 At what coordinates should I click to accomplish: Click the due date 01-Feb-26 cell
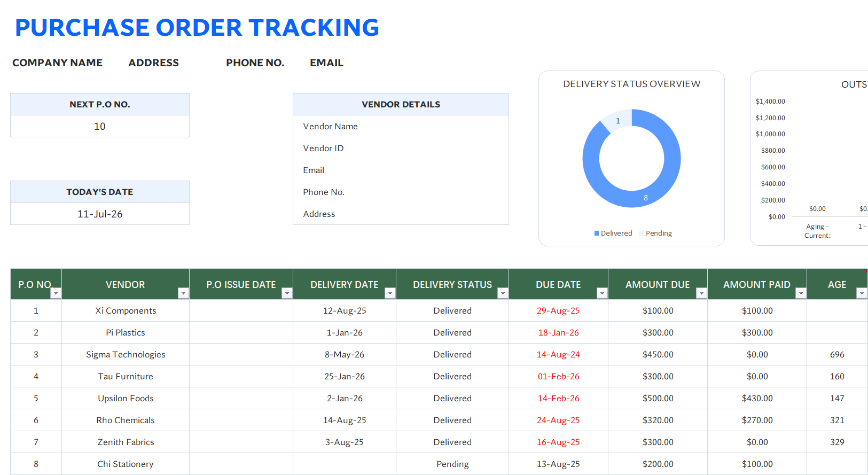tap(558, 376)
